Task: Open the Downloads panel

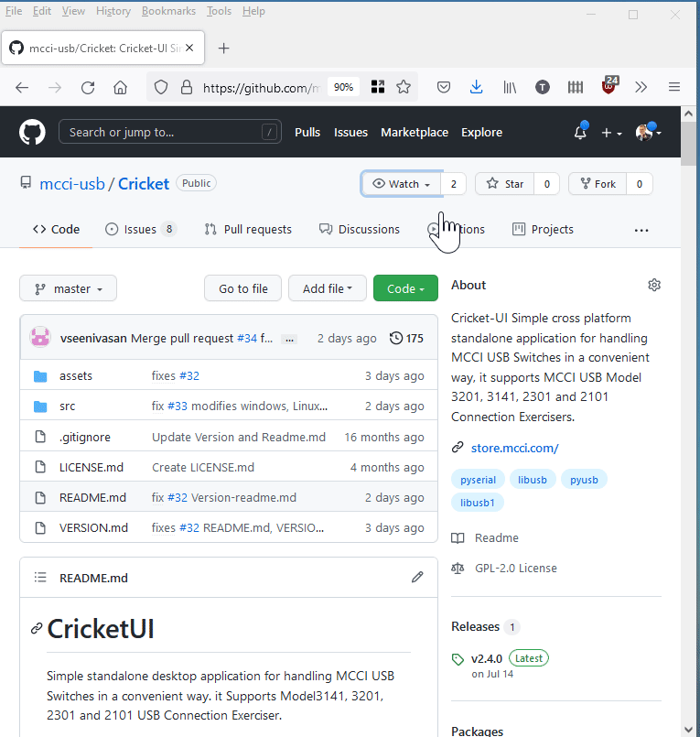Action: [x=477, y=87]
